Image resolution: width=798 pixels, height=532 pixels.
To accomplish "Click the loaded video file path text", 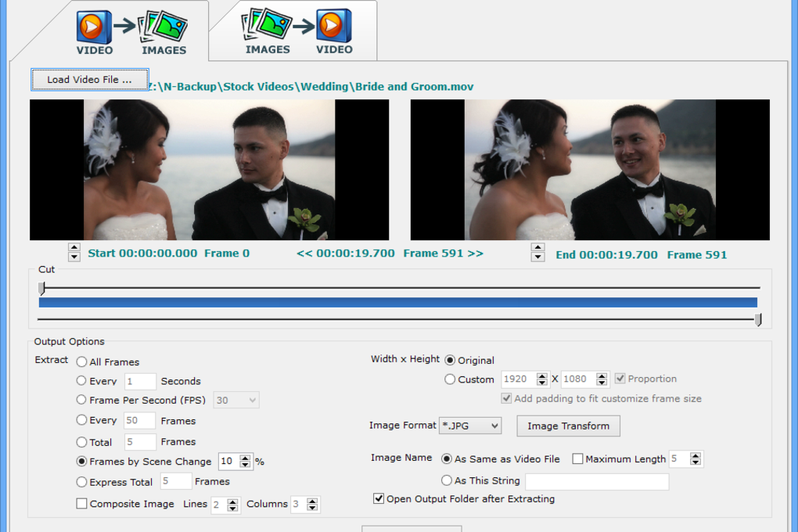I will [x=311, y=87].
